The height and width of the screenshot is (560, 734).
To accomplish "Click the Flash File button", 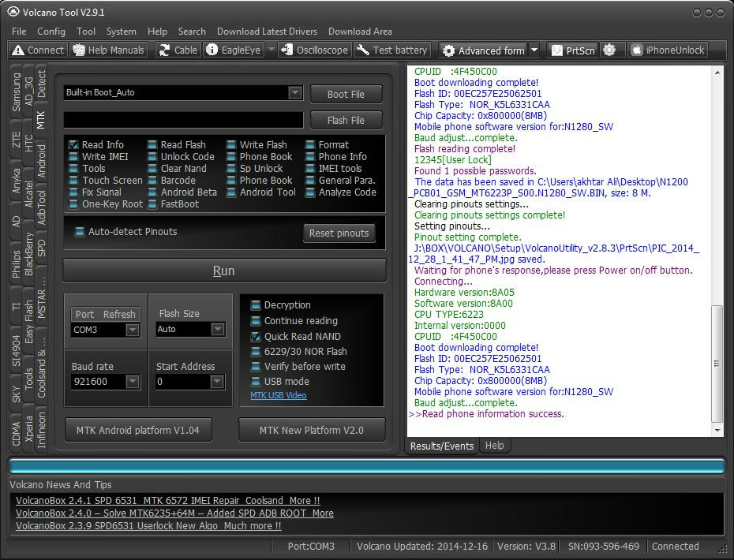I will (346, 120).
